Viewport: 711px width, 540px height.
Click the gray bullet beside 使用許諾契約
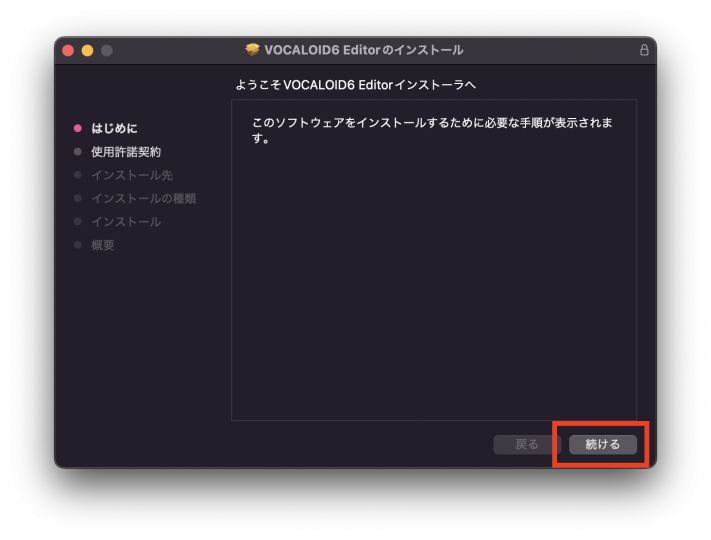(x=78, y=152)
